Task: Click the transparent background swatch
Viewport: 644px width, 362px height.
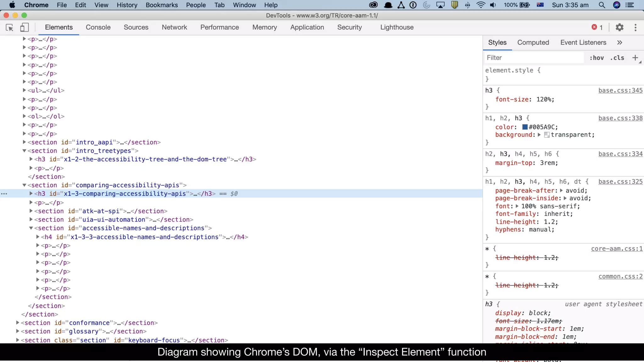Action: 547,135
